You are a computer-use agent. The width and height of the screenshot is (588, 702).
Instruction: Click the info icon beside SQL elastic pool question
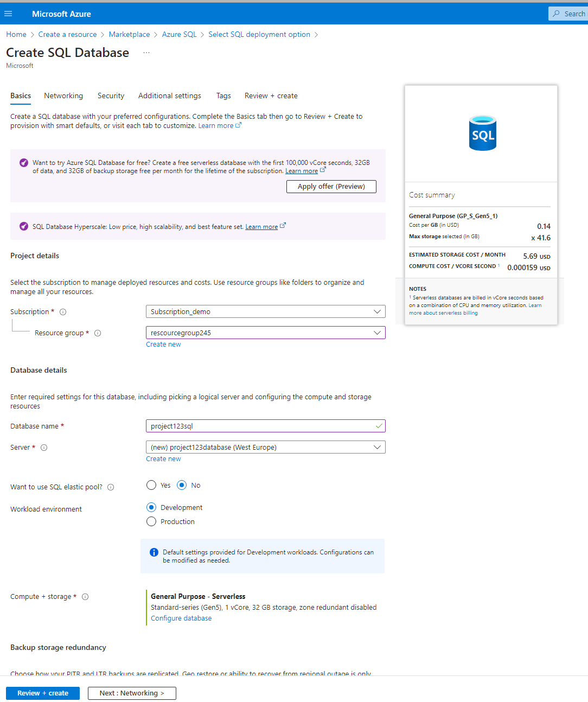111,487
